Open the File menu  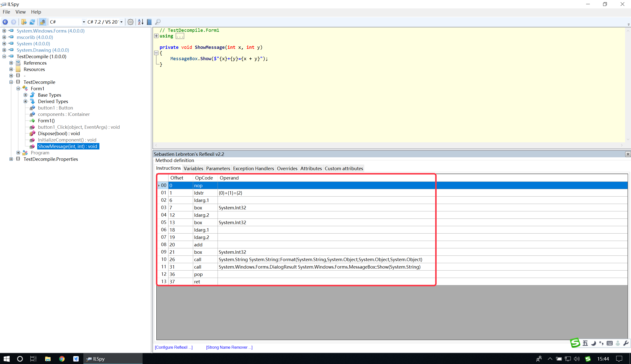pyautogui.click(x=6, y=12)
